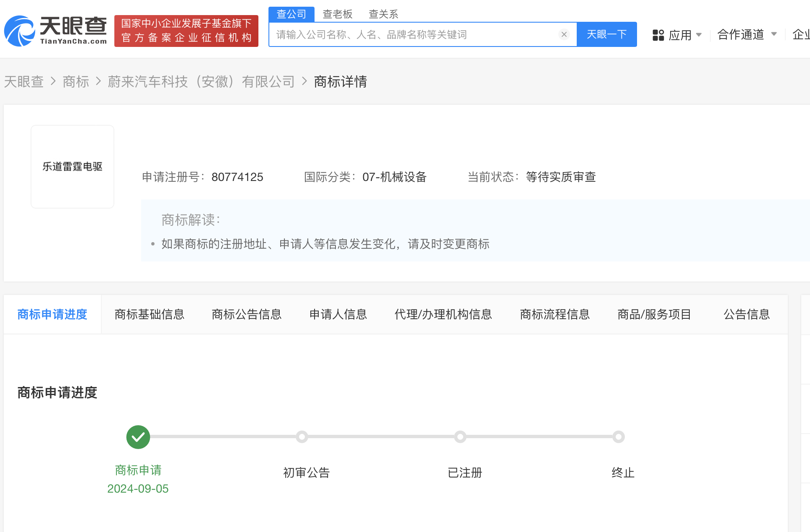
Task: Switch to the 查老板 tab
Action: point(337,14)
